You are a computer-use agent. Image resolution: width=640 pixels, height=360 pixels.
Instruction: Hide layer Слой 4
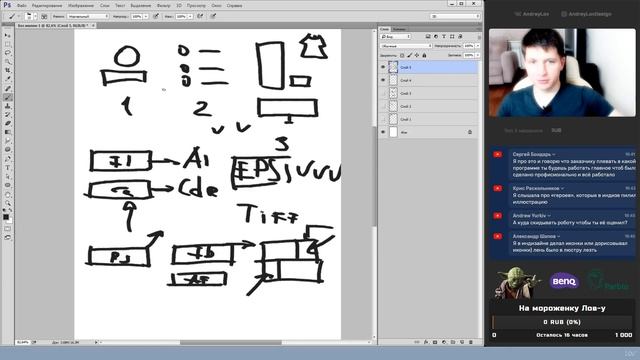(x=383, y=80)
